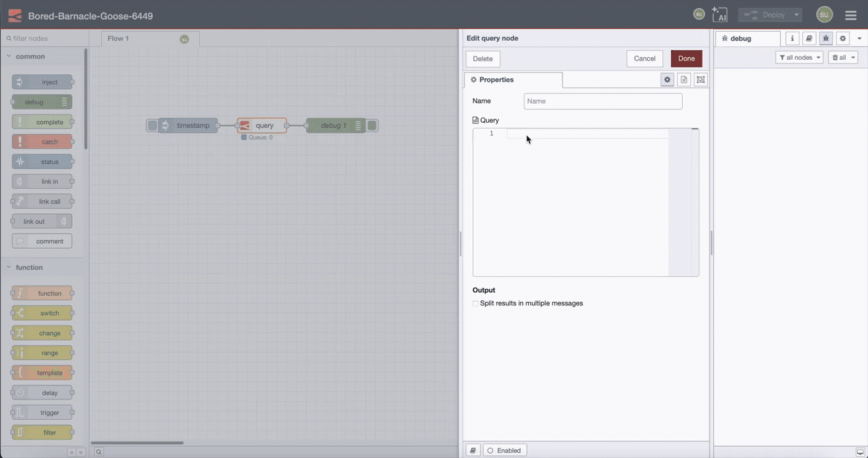Click the Name input field
Image resolution: width=868 pixels, height=458 pixels.
(602, 101)
